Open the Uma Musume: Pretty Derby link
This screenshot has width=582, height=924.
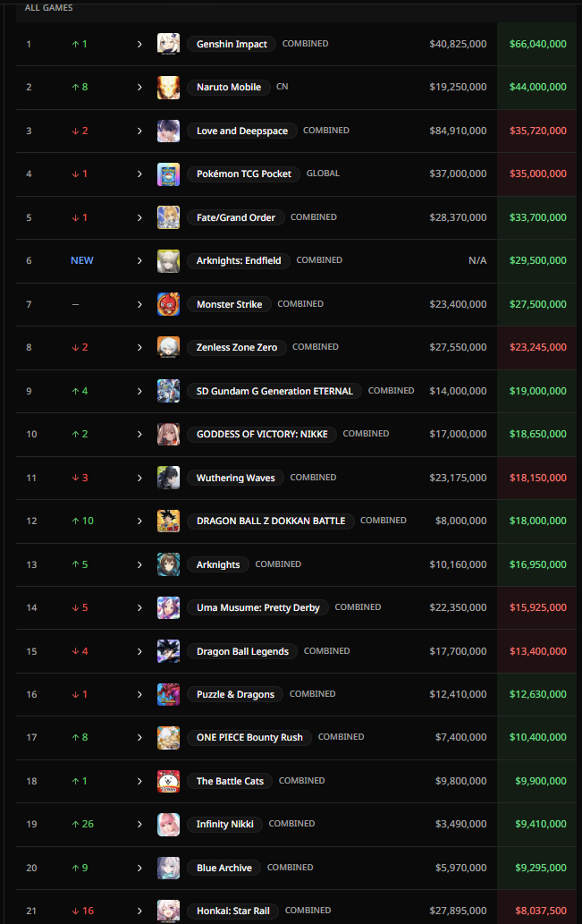click(257, 607)
